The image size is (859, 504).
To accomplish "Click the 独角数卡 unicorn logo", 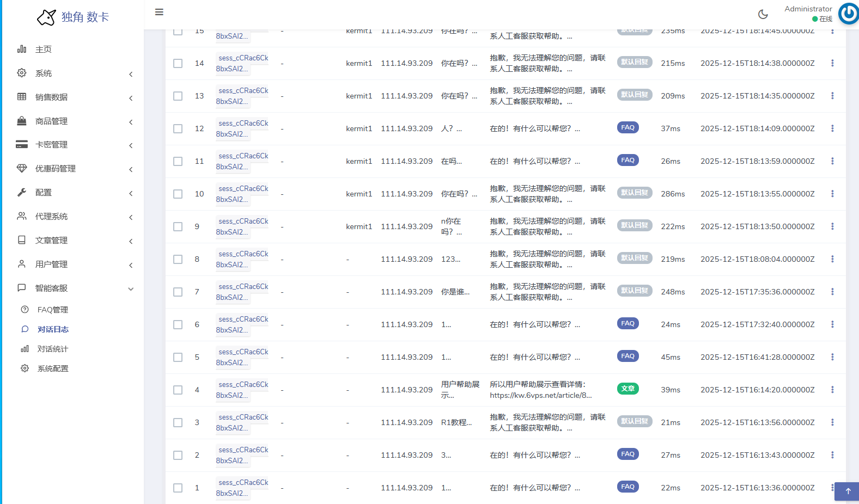I will [x=47, y=17].
